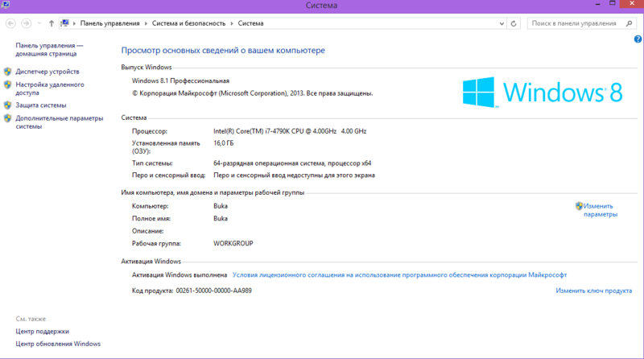Click 'Windows 8.1 Профессиональная' text
This screenshot has width=644, height=359.
(180, 81)
